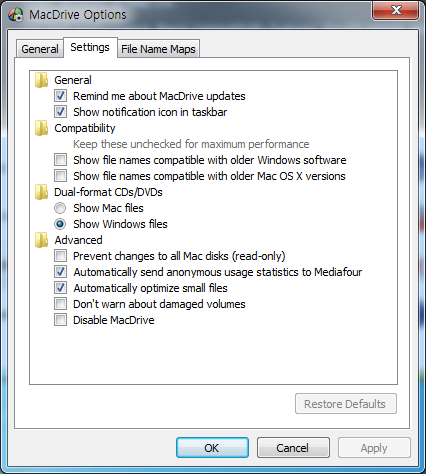Uncheck Remind me about MacDrive updates
The height and width of the screenshot is (474, 426).
(60, 96)
